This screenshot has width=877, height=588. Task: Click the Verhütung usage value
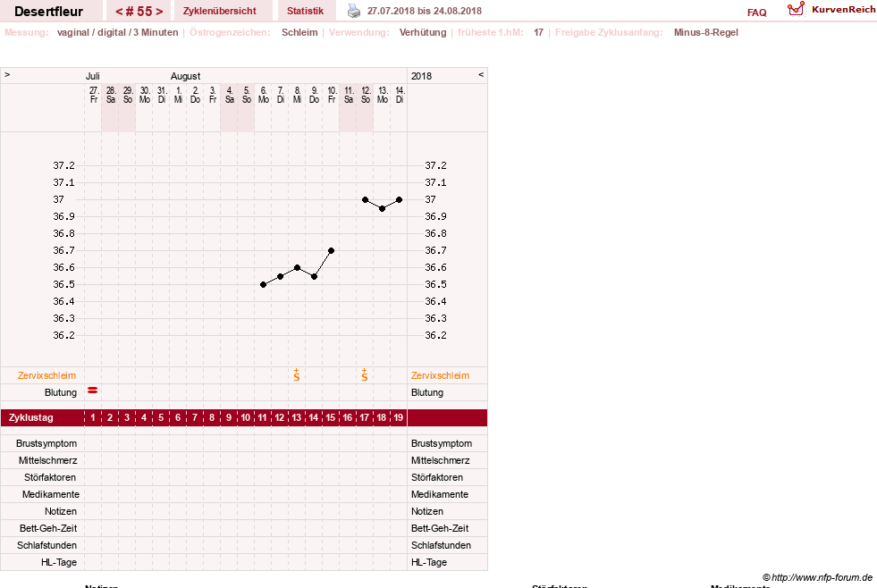pyautogui.click(x=423, y=32)
